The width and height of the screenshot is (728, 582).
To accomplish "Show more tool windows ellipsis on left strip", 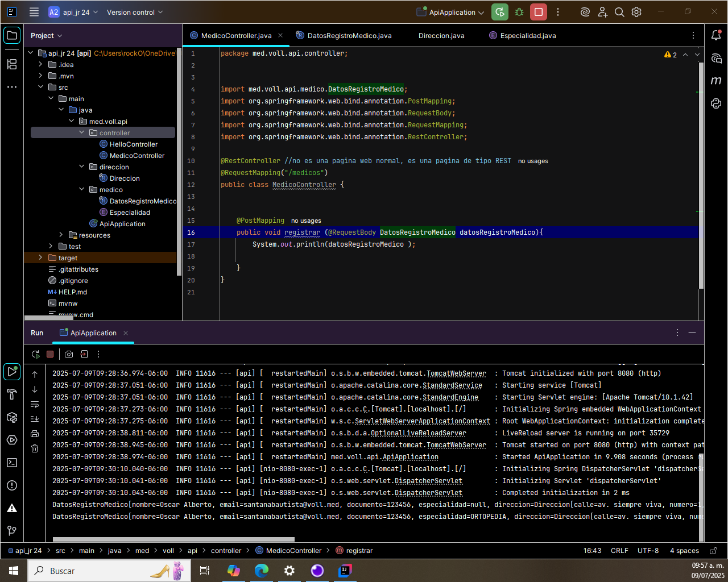I will 12,87.
